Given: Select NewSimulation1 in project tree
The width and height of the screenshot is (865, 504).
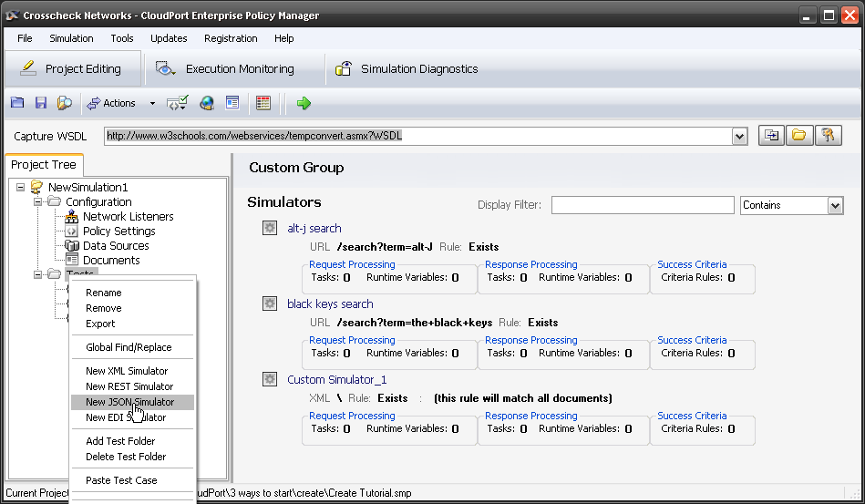Looking at the screenshot, I should (x=88, y=187).
